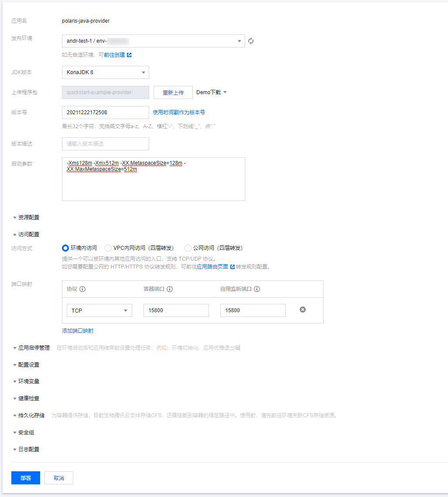Click info icon next to 协议 header
448x497 pixels.
82,289
